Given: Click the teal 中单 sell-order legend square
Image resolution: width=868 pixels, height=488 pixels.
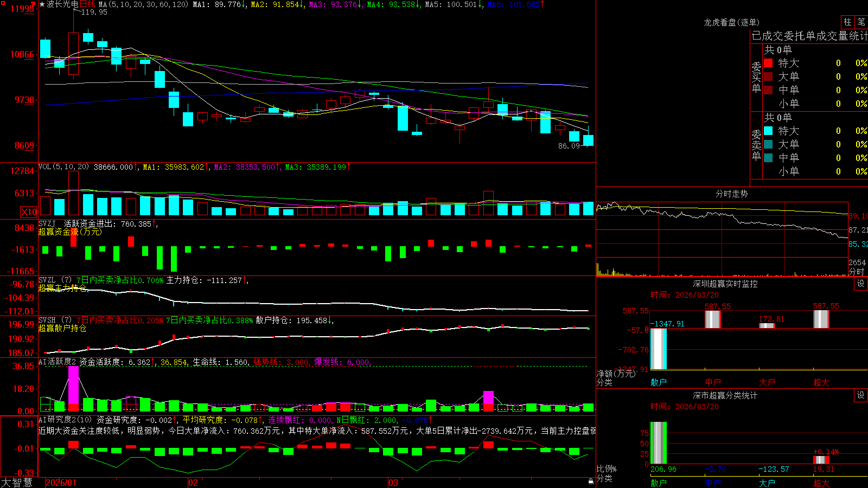Looking at the screenshot, I should point(768,158).
